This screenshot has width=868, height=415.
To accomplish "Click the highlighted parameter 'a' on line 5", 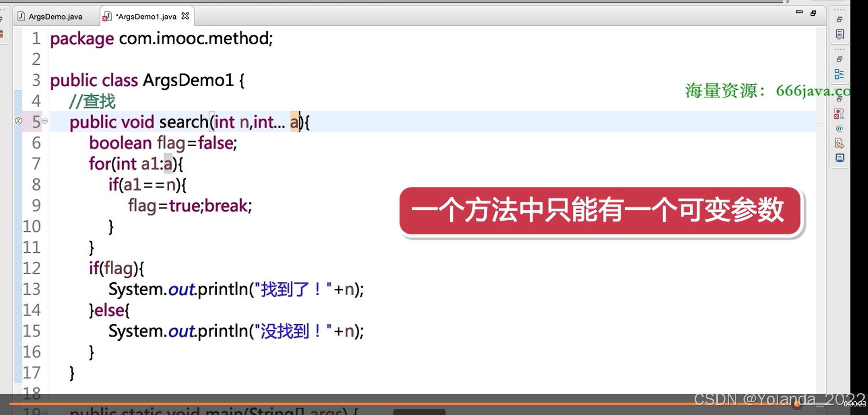I will 294,122.
